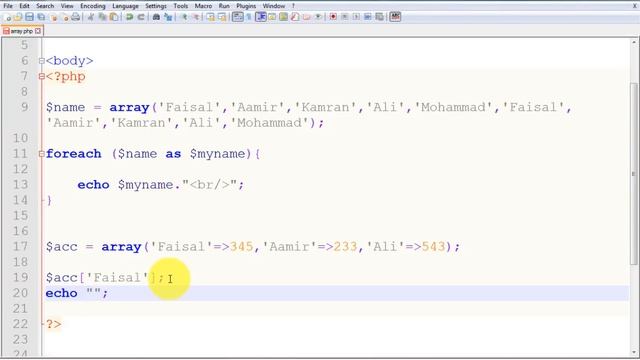Paste from clipboard with the Paste icon
The image size is (640, 360).
coord(114,17)
